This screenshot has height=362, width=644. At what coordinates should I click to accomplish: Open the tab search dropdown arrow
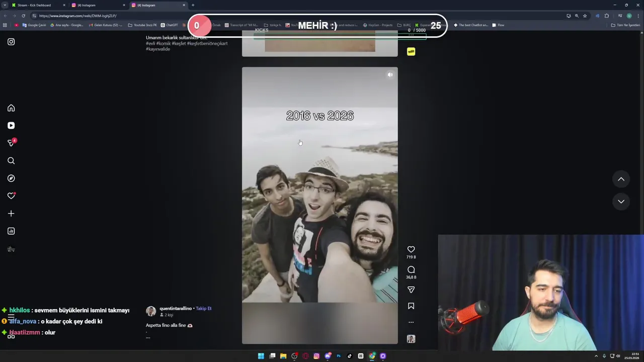pos(5,5)
